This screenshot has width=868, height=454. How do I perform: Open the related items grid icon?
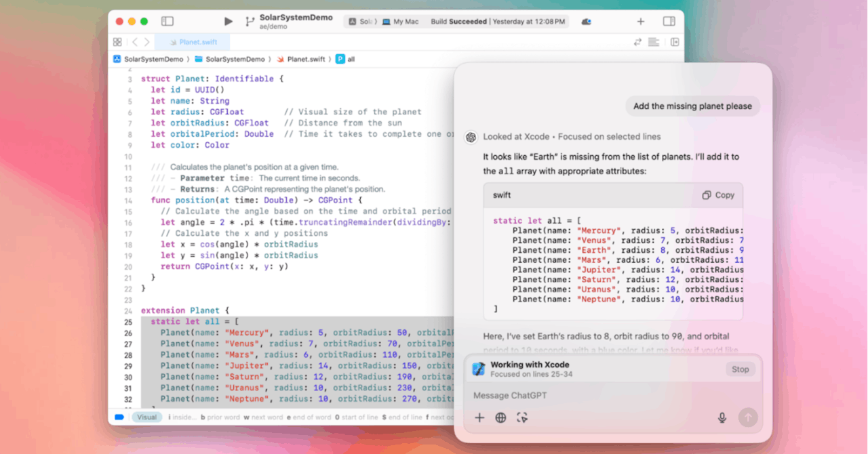coord(117,42)
